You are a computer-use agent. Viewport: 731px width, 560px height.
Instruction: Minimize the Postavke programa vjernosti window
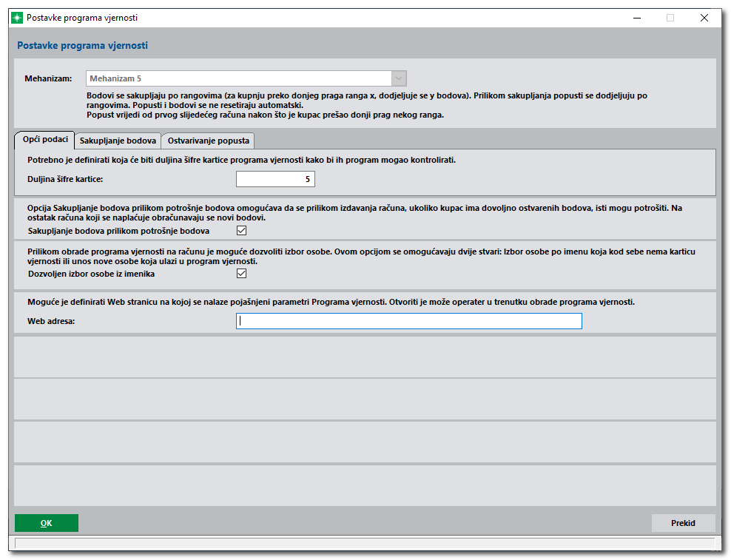tap(637, 18)
